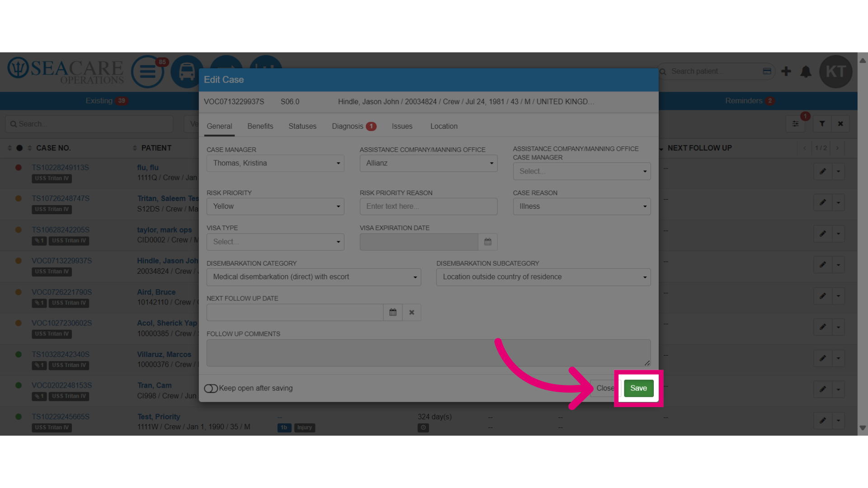868x488 pixels.
Task: Switch to the Location tab
Action: pyautogui.click(x=444, y=127)
